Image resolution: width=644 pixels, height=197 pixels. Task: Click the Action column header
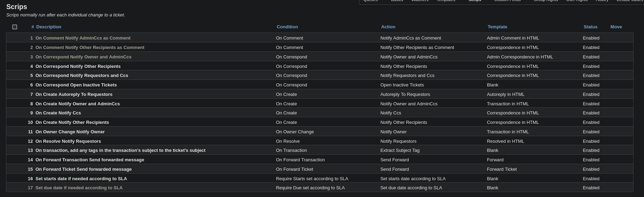[388, 27]
